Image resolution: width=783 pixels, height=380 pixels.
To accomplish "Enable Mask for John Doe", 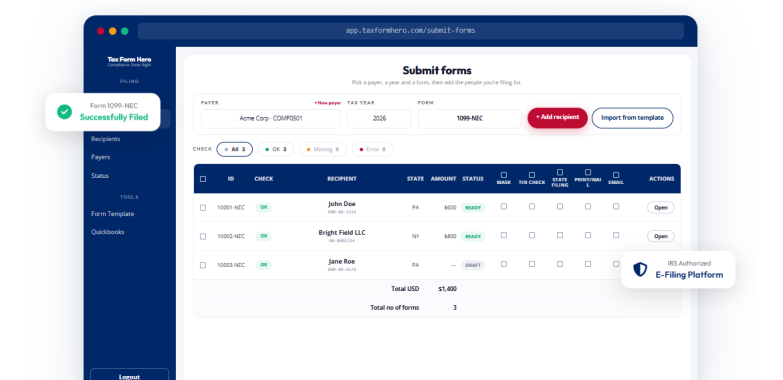I will tap(504, 206).
